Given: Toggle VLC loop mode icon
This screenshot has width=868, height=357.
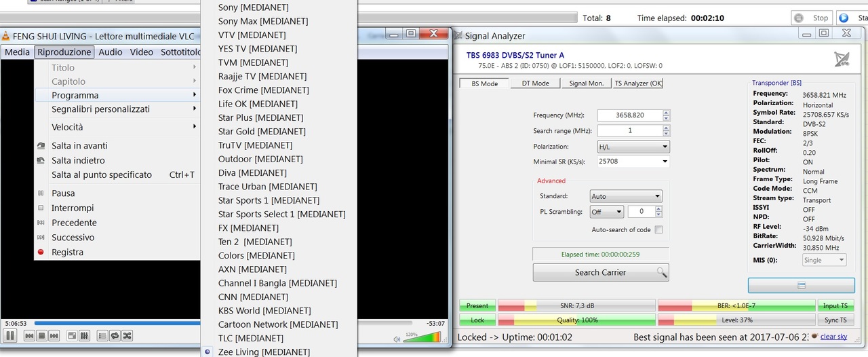Looking at the screenshot, I should click(115, 335).
